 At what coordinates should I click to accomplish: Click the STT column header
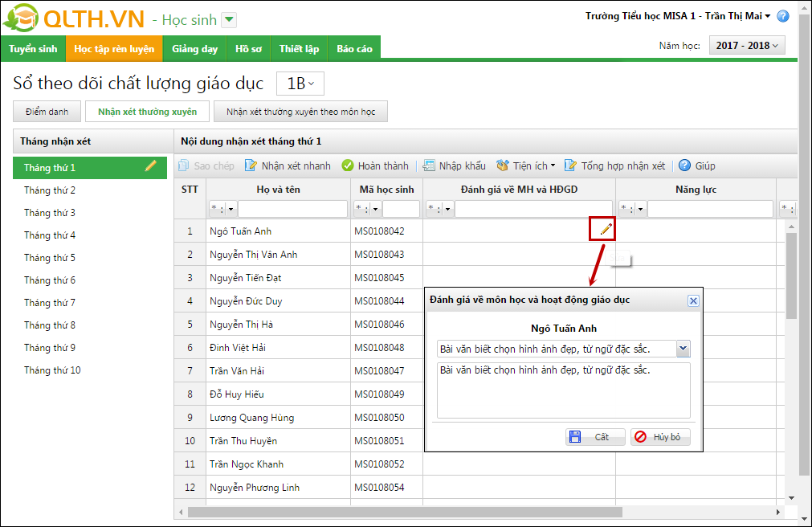[190, 190]
